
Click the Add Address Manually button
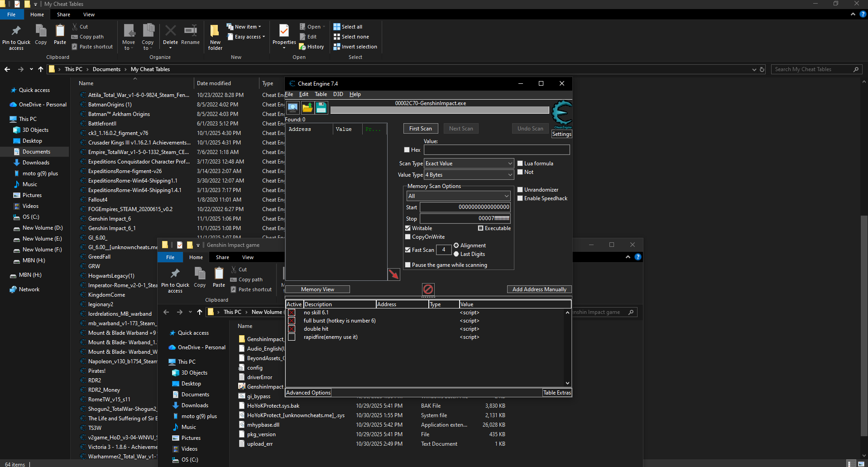click(x=539, y=289)
